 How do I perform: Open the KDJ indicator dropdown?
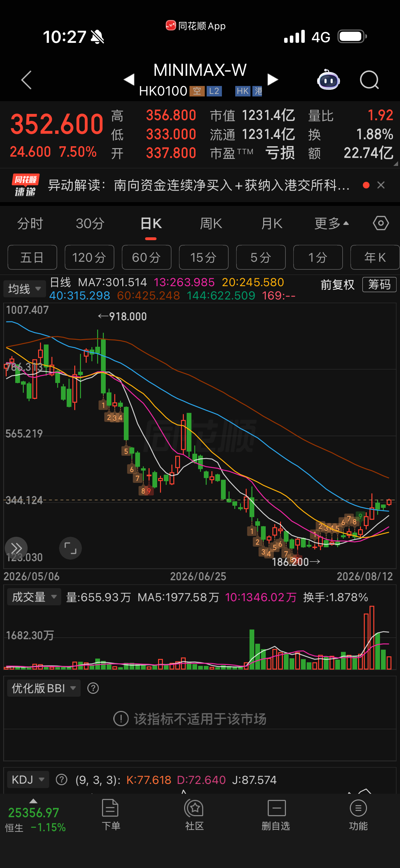click(x=28, y=779)
